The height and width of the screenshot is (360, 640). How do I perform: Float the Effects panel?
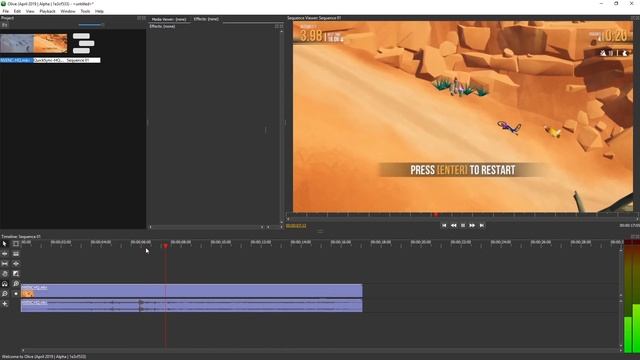tap(276, 26)
